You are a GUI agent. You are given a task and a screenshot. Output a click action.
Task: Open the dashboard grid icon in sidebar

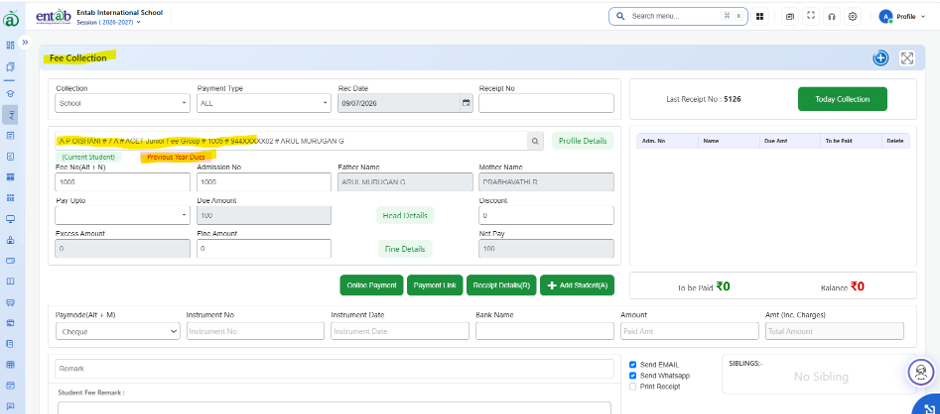coord(10,45)
